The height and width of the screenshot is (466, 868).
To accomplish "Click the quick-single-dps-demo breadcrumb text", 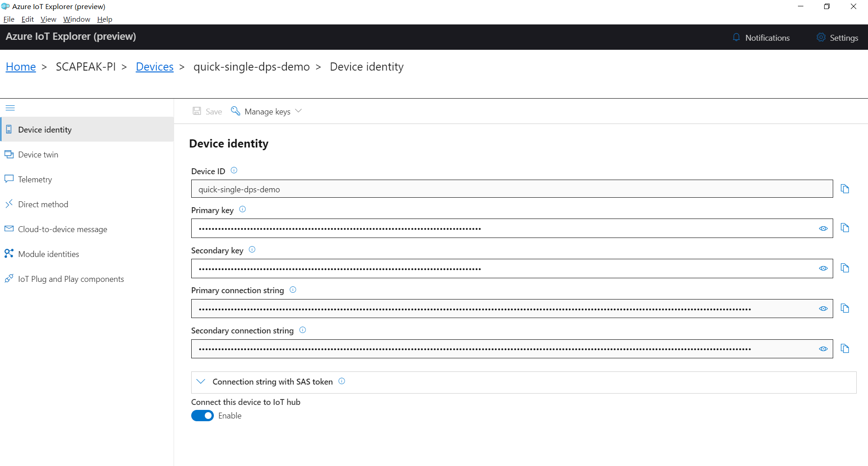I will (x=252, y=67).
